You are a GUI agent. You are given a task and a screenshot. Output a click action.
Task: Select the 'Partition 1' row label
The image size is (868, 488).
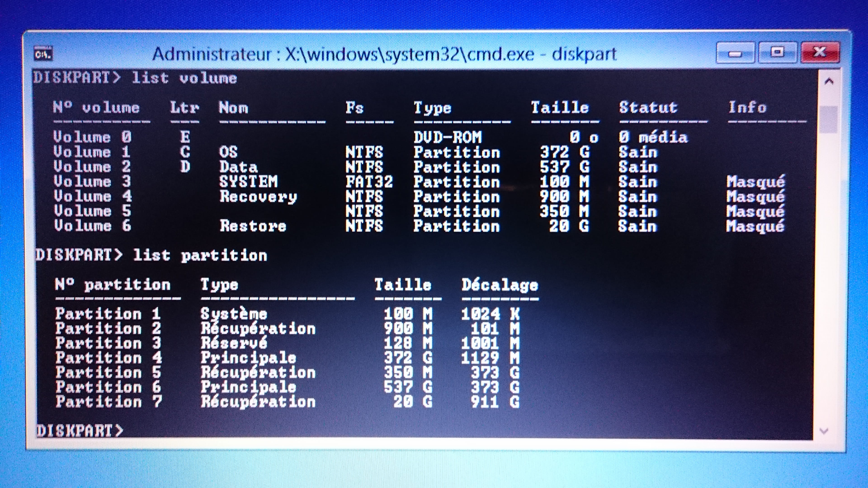pos(108,314)
